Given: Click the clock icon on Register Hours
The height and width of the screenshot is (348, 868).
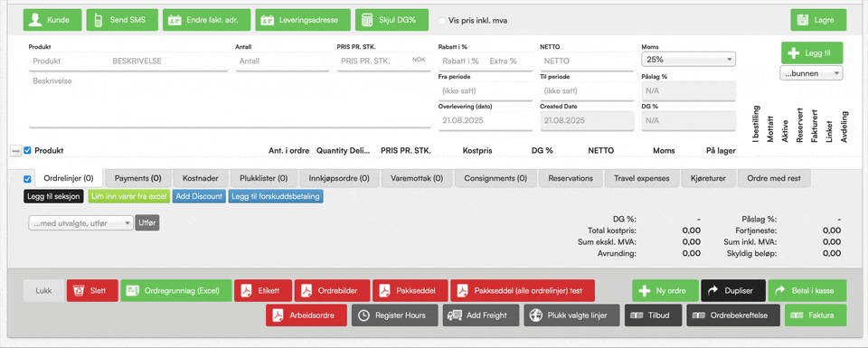Looking at the screenshot, I should [x=363, y=315].
